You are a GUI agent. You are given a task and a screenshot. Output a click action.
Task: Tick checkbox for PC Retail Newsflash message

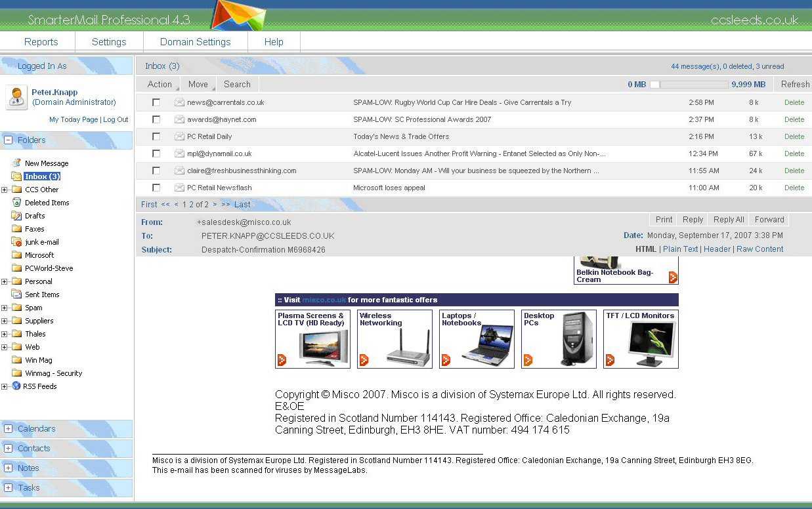pos(156,188)
